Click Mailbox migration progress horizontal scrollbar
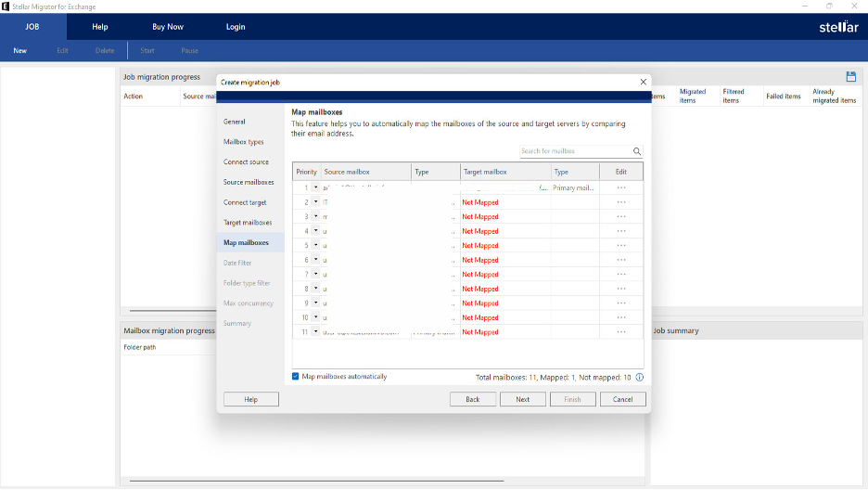The height and width of the screenshot is (490, 868). (x=316, y=481)
